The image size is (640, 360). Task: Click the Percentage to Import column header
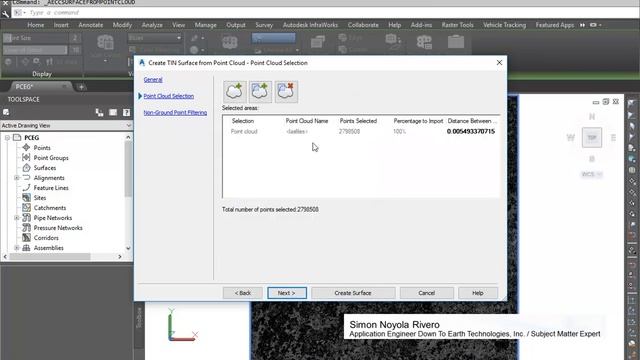[418, 121]
